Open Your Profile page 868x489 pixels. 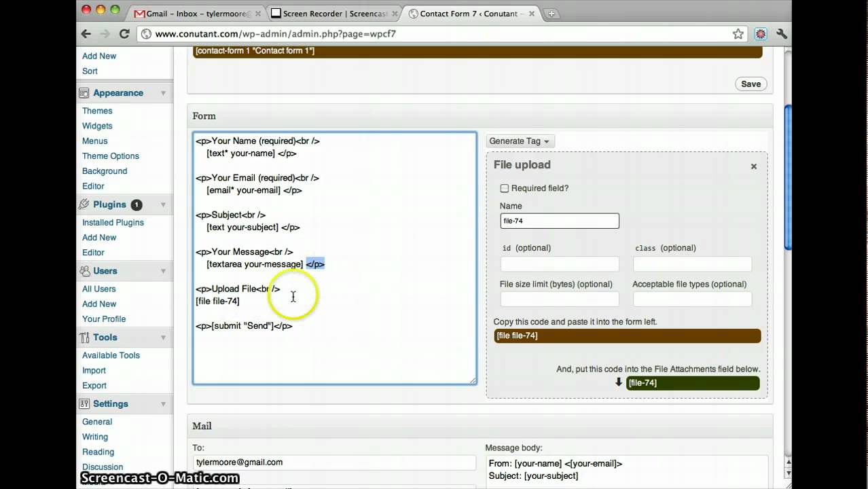104,319
